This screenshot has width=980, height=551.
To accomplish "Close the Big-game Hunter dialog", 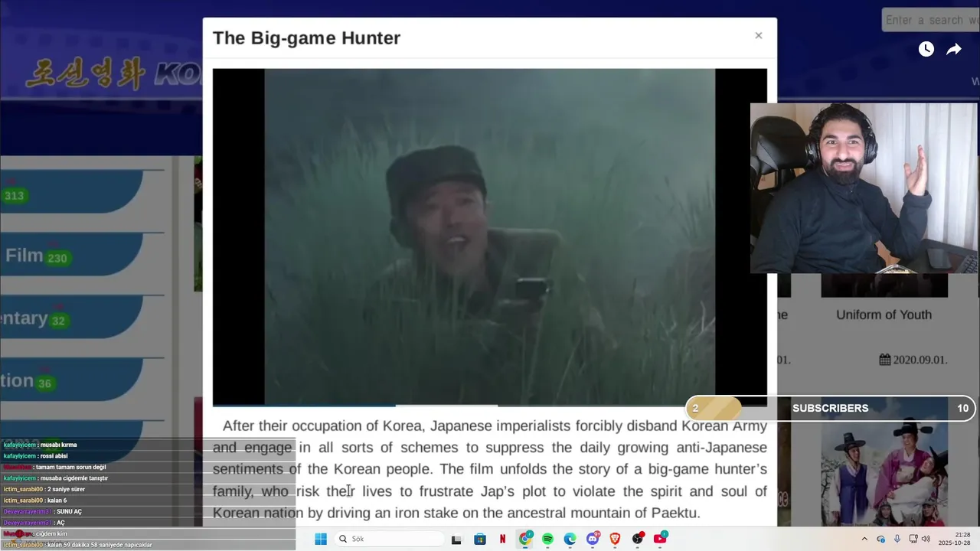I will coord(758,35).
